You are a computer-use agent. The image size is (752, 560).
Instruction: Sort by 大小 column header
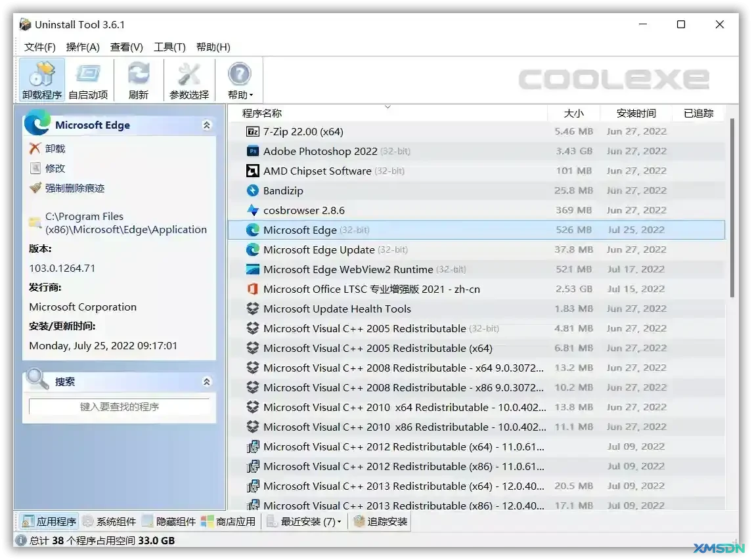pos(573,113)
